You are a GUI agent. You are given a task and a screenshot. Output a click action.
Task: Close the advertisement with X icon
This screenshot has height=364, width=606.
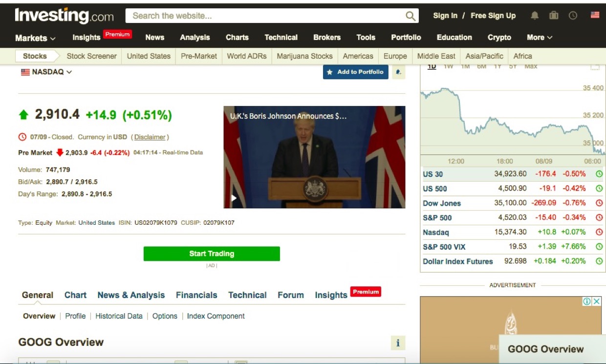point(597,301)
